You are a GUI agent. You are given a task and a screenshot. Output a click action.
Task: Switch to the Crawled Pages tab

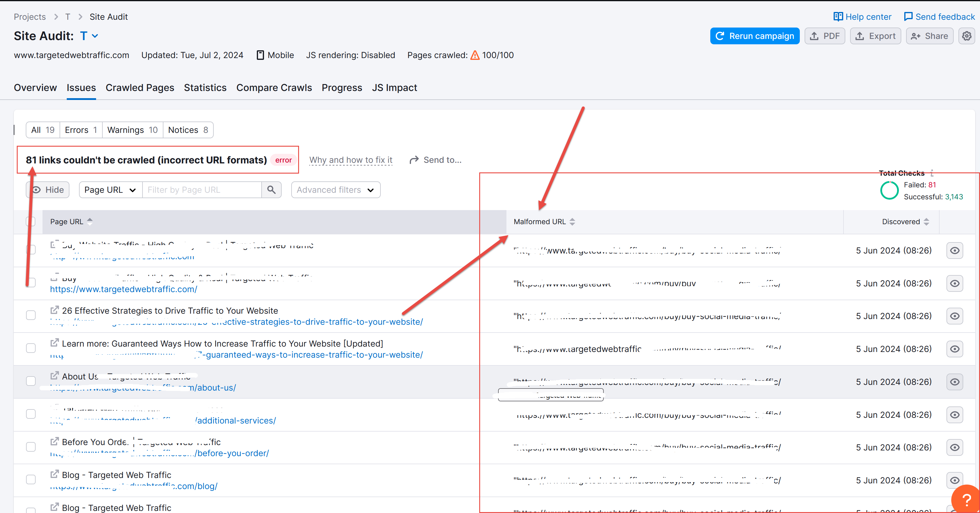click(x=139, y=88)
